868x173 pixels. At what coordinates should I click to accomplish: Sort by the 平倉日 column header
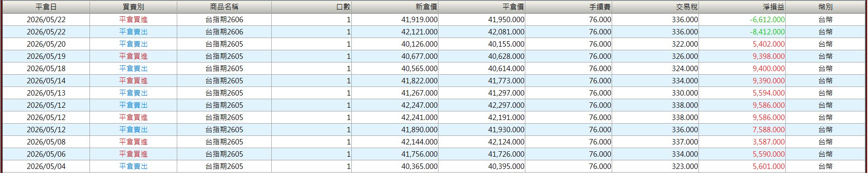pyautogui.click(x=46, y=7)
